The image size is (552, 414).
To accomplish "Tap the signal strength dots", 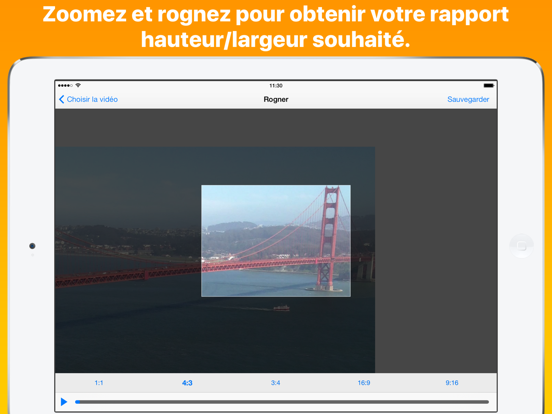I will 65,86.
